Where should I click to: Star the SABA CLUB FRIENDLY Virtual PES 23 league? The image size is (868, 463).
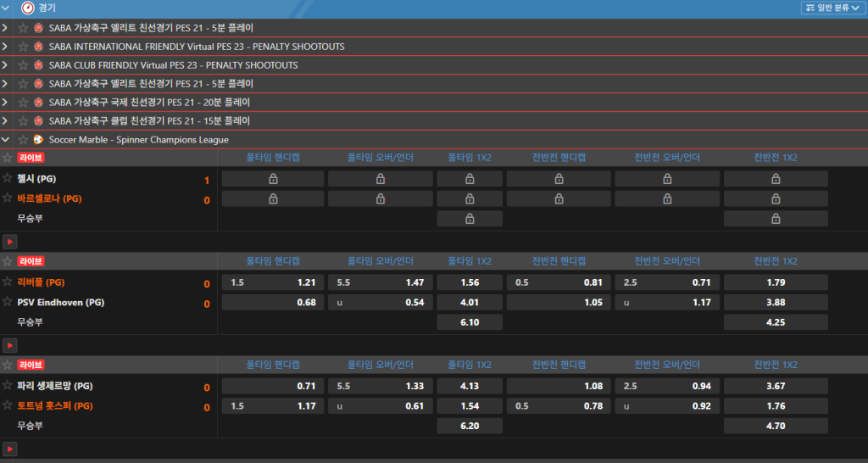tap(23, 65)
